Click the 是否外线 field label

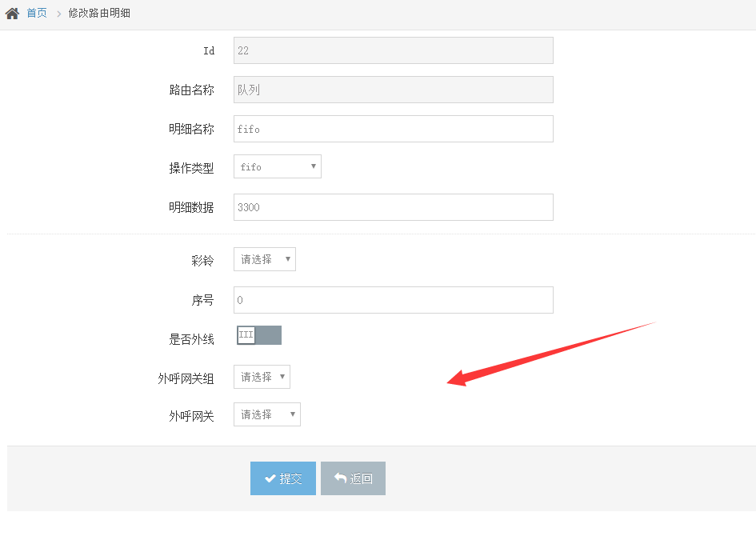[191, 339]
